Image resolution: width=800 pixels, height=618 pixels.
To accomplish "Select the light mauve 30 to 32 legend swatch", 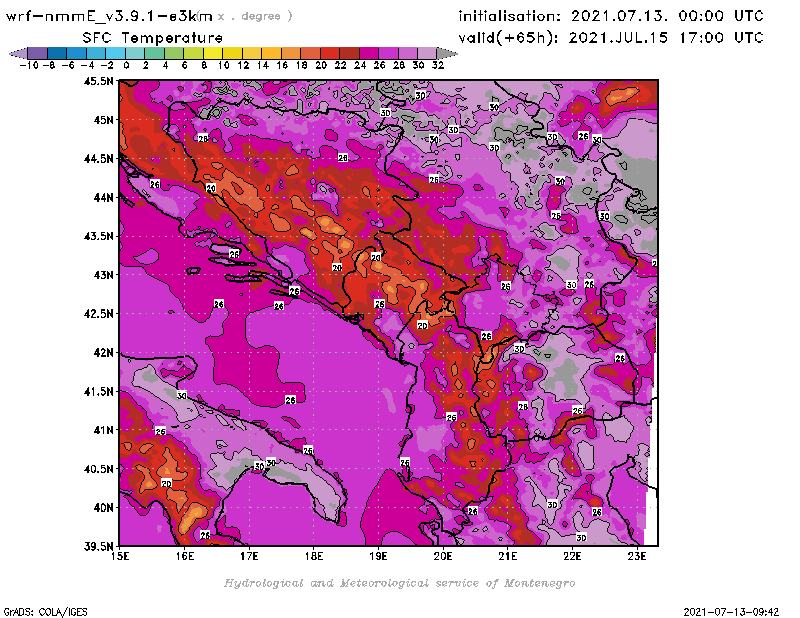I will [x=428, y=54].
